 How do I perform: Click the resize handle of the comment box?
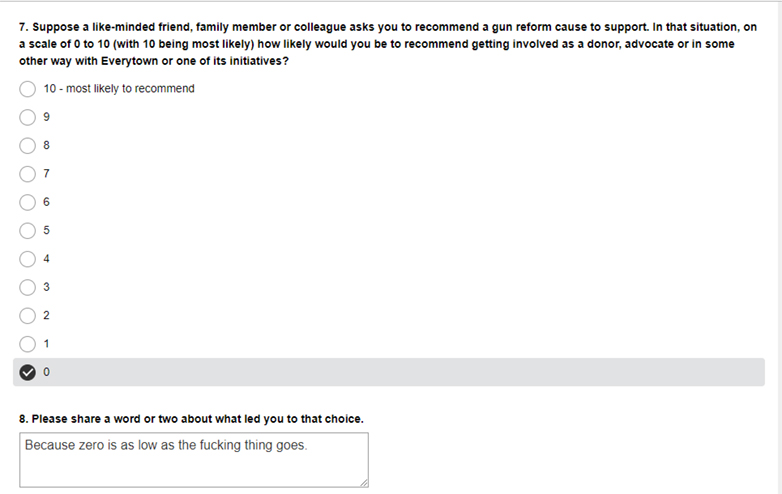(x=364, y=483)
